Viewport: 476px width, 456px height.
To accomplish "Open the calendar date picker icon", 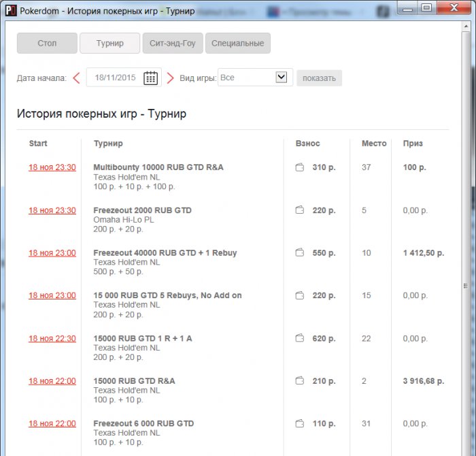I will (x=150, y=78).
